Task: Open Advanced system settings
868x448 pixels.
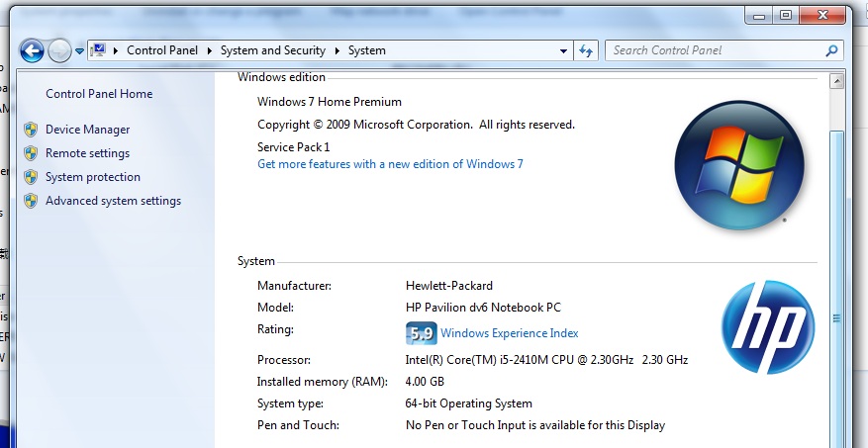Action: (113, 201)
